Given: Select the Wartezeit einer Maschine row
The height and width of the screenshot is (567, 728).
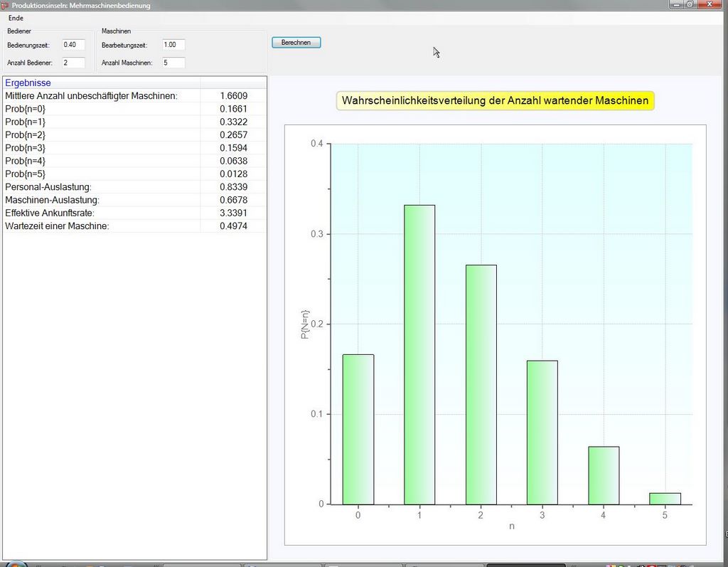Looking at the screenshot, I should tap(57, 226).
